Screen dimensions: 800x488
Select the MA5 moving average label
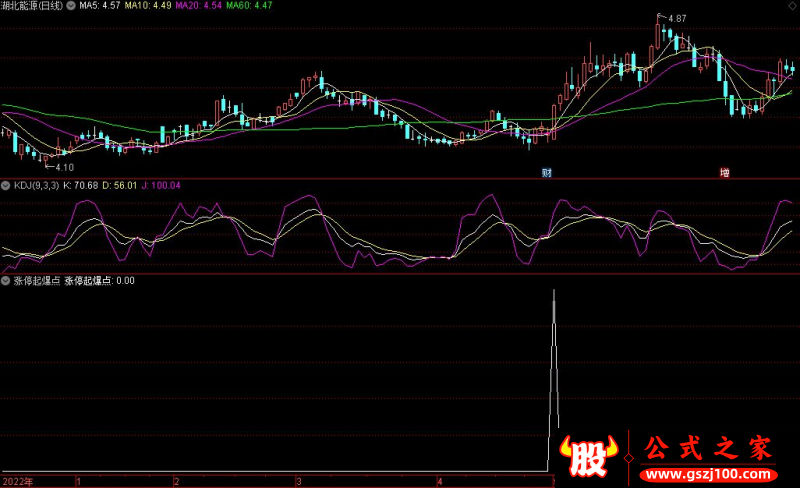coord(98,6)
